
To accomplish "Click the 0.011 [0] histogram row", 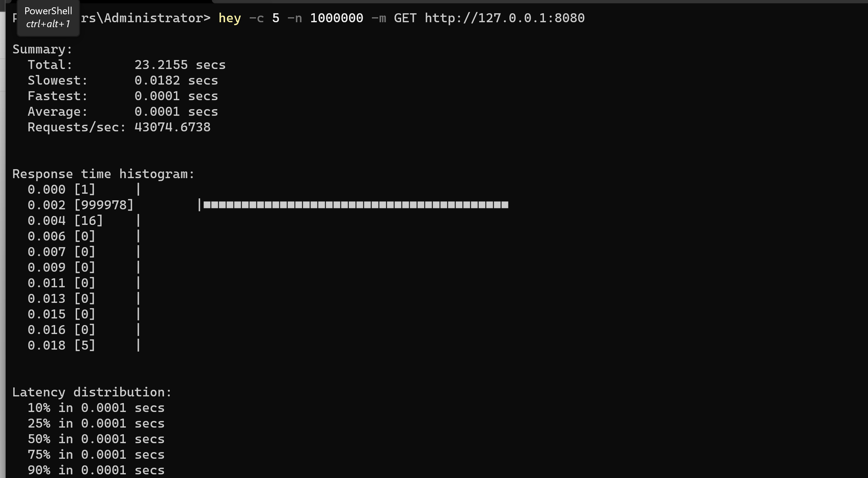I will [x=84, y=283].
